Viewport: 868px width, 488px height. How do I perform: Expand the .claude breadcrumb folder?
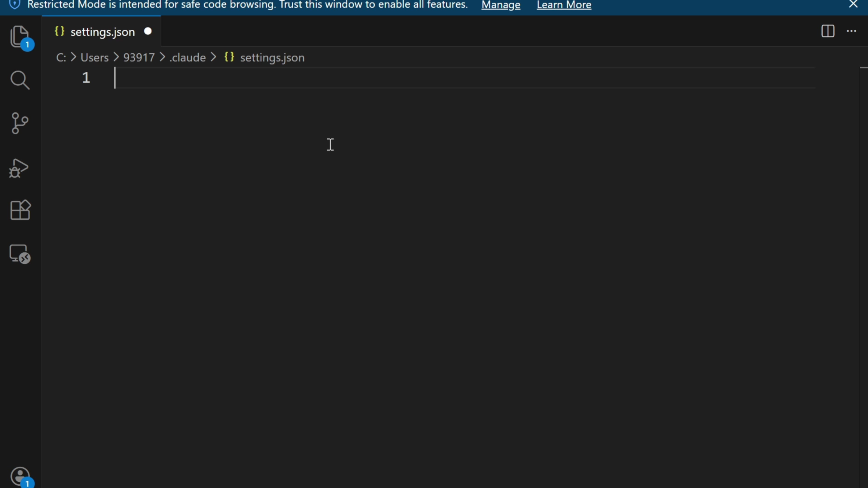pyautogui.click(x=188, y=58)
